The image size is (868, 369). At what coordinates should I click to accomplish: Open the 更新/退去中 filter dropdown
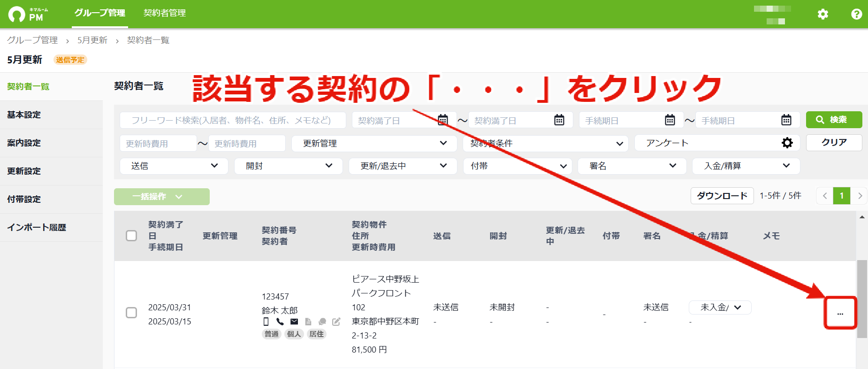click(x=403, y=166)
